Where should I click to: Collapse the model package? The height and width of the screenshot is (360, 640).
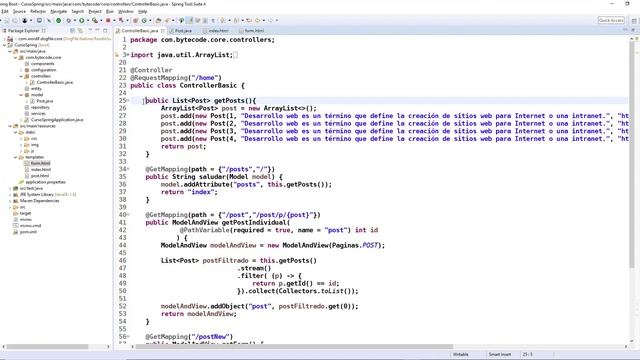(21, 95)
